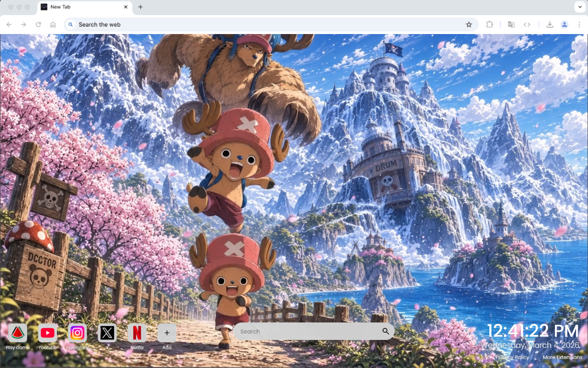This screenshot has height=368, width=588.
Task: Focus the Search the web address field
Action: click(271, 24)
